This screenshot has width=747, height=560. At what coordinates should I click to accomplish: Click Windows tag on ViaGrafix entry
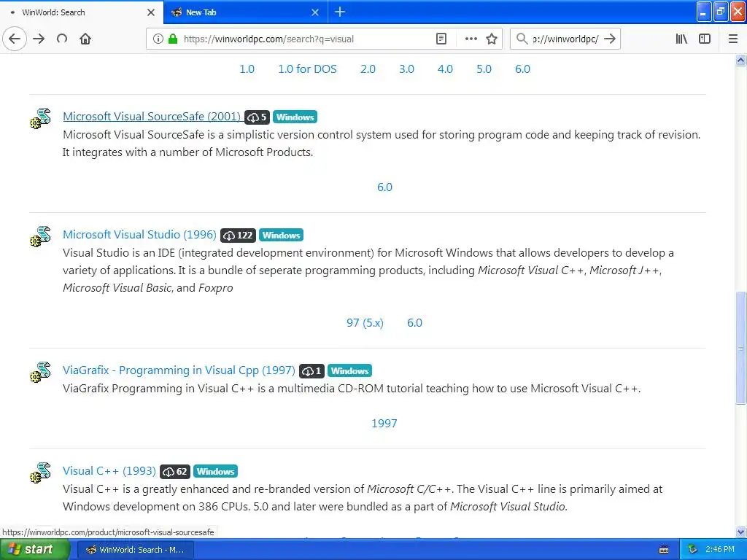coord(349,371)
